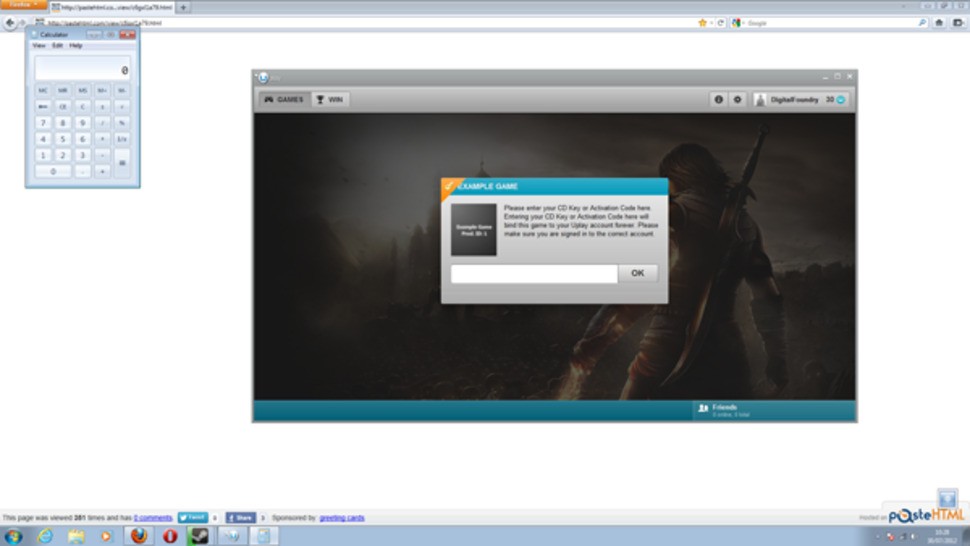Click the info icon in Uplay header
Screen dimensions: 970x546
(x=718, y=100)
